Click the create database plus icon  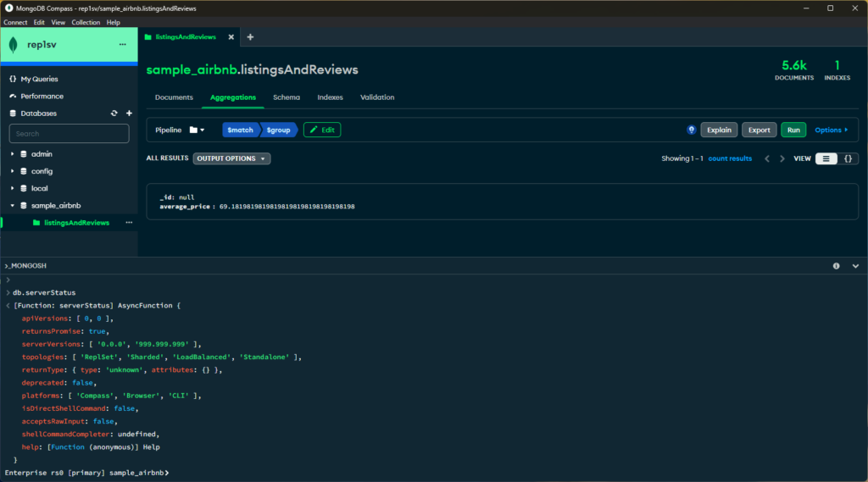coord(129,113)
